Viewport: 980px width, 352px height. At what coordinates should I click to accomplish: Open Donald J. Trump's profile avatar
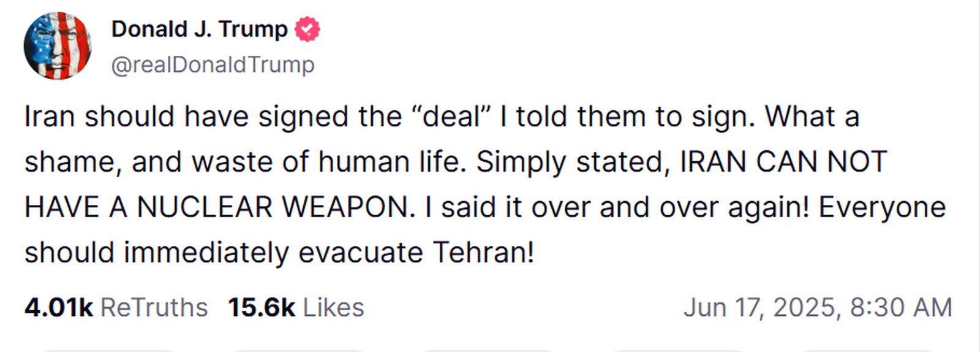pyautogui.click(x=58, y=46)
